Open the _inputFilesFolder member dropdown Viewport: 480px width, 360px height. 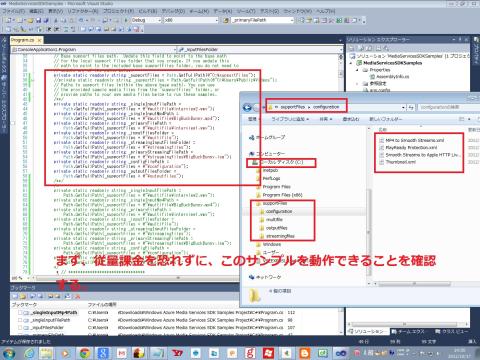pyautogui.click(x=260, y=49)
